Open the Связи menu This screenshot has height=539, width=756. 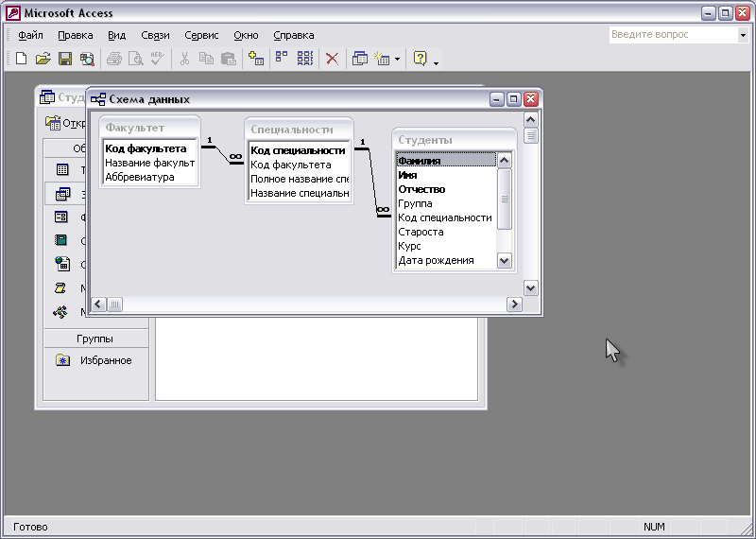pos(155,35)
